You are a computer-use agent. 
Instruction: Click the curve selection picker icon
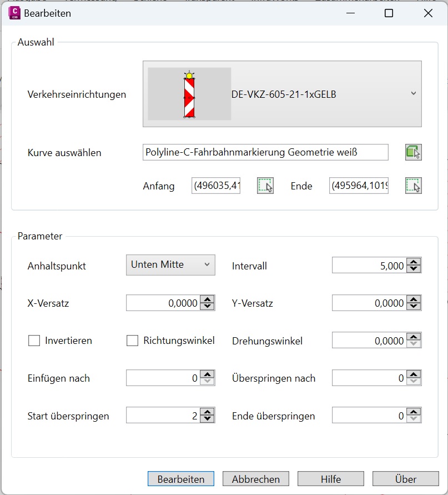[x=413, y=152]
